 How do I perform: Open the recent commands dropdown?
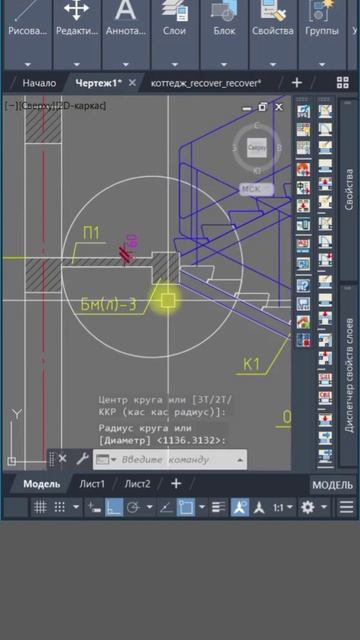click(x=106, y=460)
